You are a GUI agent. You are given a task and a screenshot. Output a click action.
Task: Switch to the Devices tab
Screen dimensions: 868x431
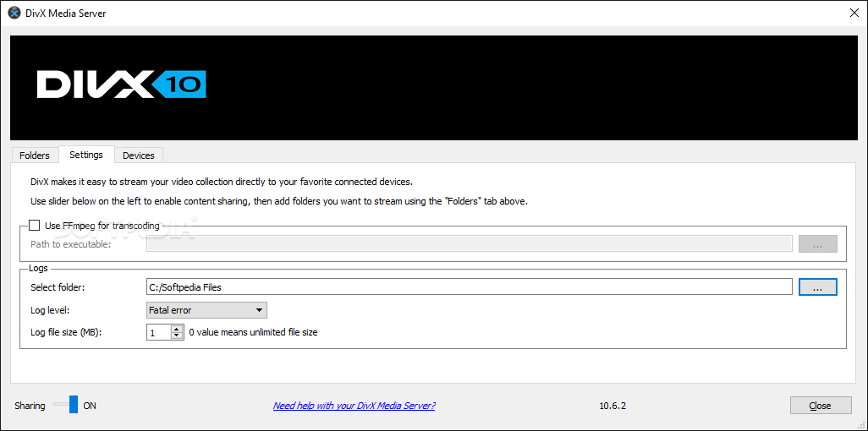point(139,155)
